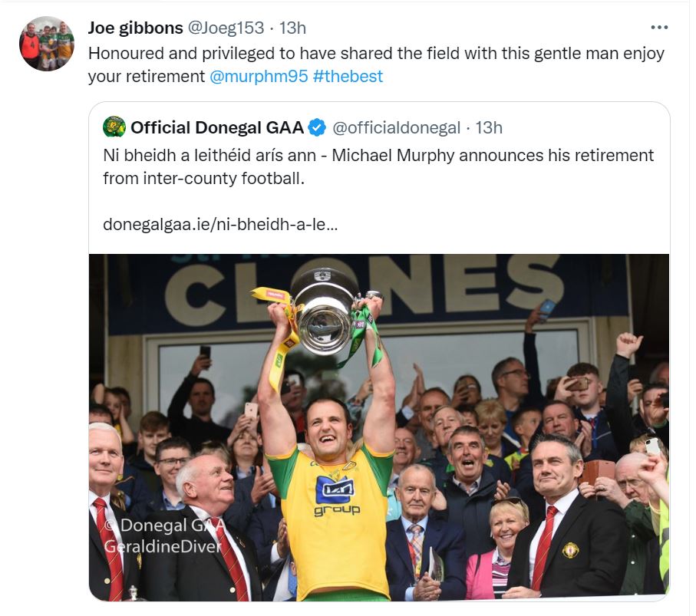Click the 'from inter-county football' text line
Image resolution: width=696 pixels, height=616 pixels.
click(x=204, y=179)
